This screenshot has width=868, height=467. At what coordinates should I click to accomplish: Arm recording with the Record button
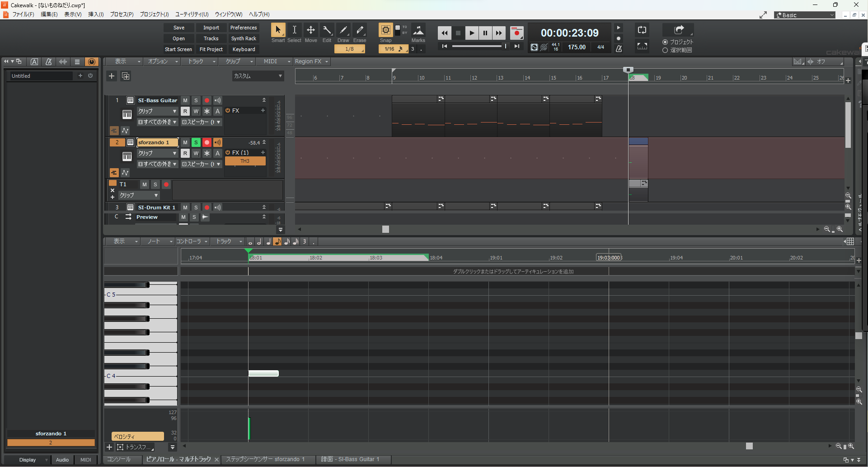(x=516, y=33)
